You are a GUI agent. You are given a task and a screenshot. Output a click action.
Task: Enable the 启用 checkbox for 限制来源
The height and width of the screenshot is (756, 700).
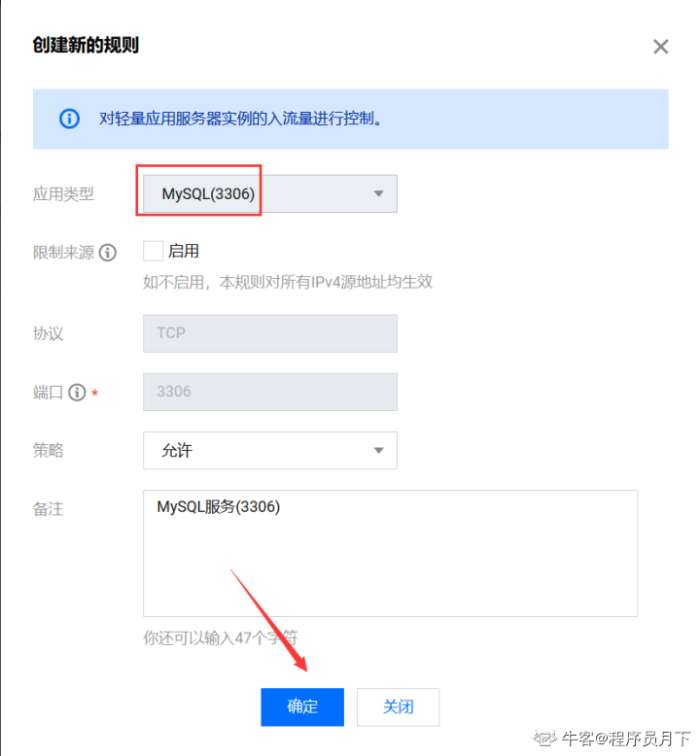[153, 252]
